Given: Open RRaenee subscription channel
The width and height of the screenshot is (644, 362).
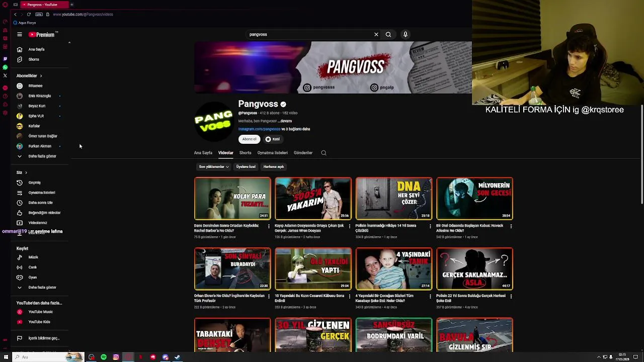Looking at the screenshot, I should point(35,86).
